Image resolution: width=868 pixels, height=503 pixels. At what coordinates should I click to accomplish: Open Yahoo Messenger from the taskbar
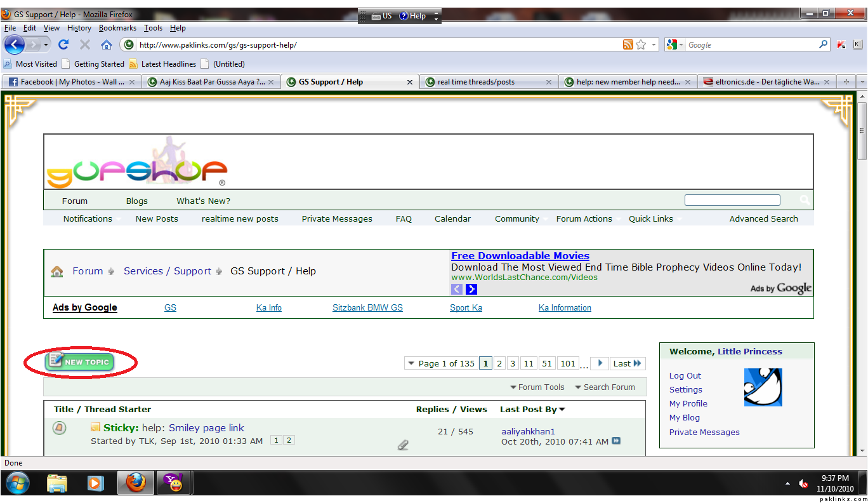click(173, 483)
